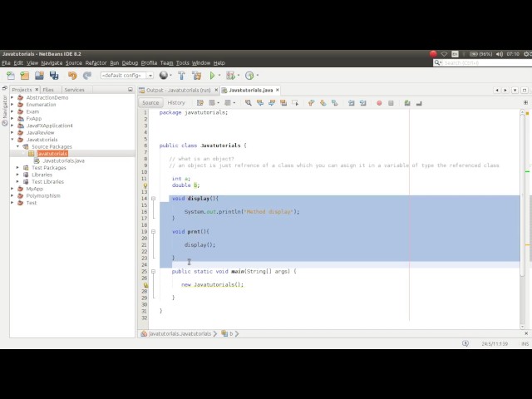Click the Profile Project icon

pyautogui.click(x=249, y=76)
